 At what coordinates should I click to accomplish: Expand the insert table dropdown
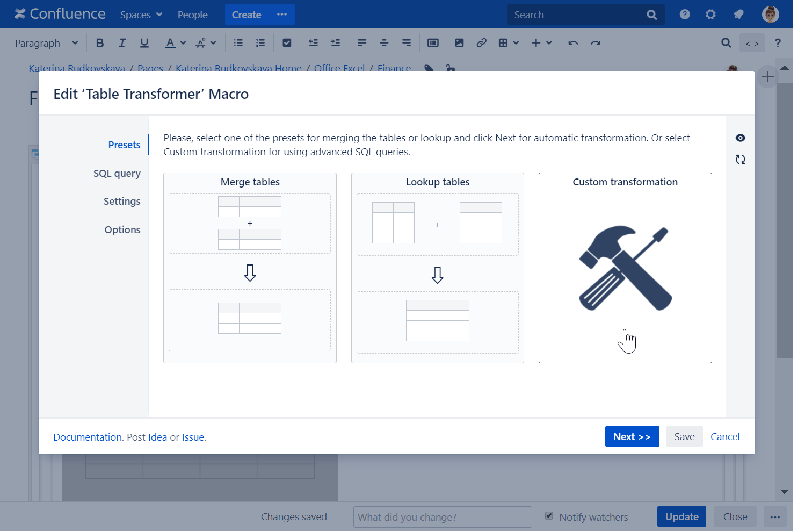(x=508, y=43)
